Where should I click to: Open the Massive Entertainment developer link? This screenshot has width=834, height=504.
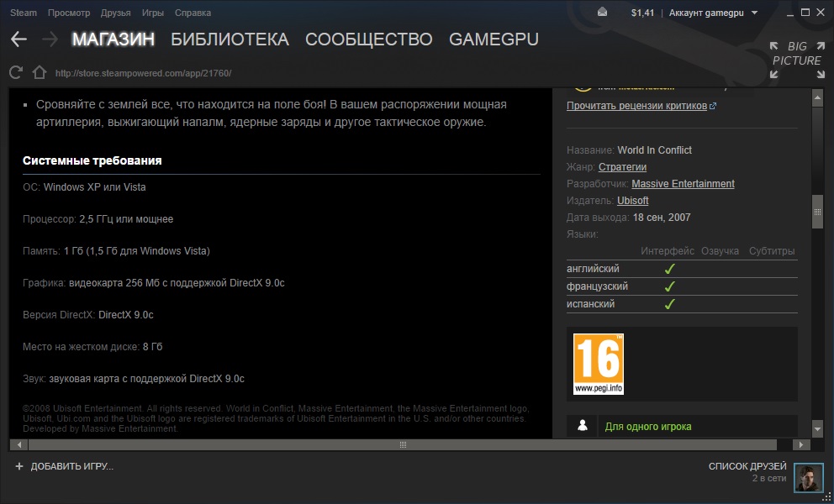683,184
